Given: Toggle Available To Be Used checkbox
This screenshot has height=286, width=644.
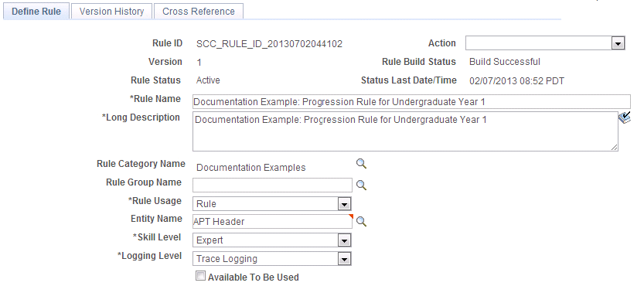Looking at the screenshot, I should (x=200, y=276).
